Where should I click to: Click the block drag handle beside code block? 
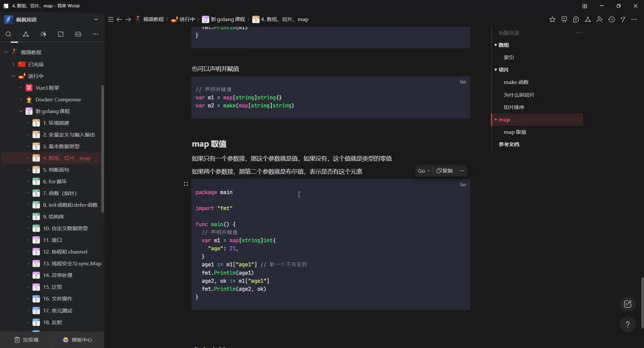coord(186,185)
